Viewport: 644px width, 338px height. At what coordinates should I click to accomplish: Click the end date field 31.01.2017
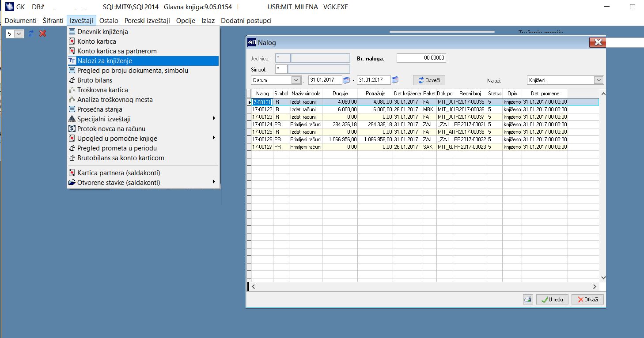374,80
